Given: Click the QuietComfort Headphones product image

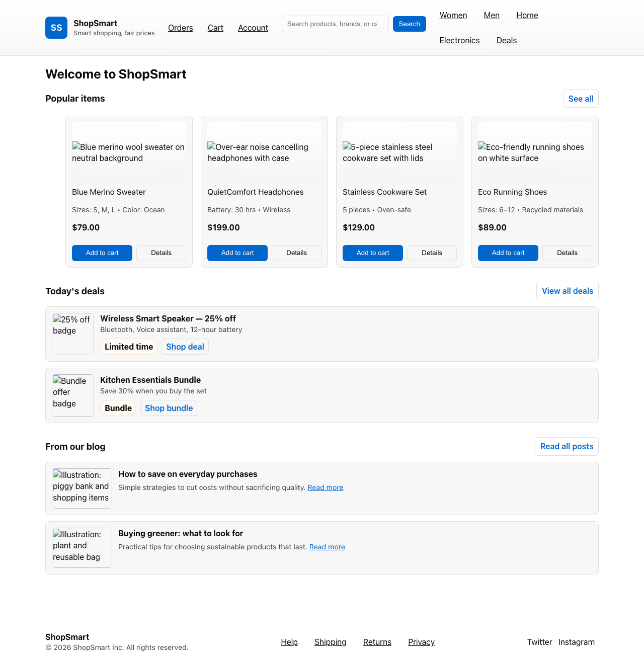Looking at the screenshot, I should pos(264,152).
